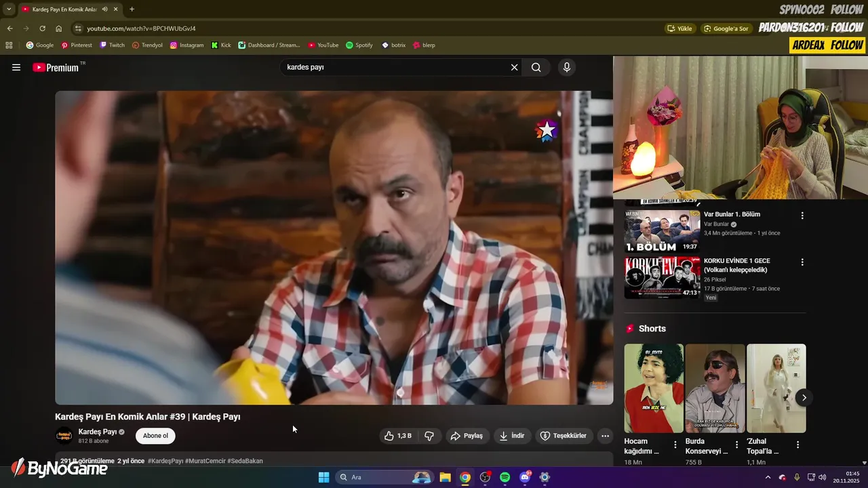Open options for KORKU EVİNDE 1 GECE
The height and width of the screenshot is (488, 868).
click(802, 262)
